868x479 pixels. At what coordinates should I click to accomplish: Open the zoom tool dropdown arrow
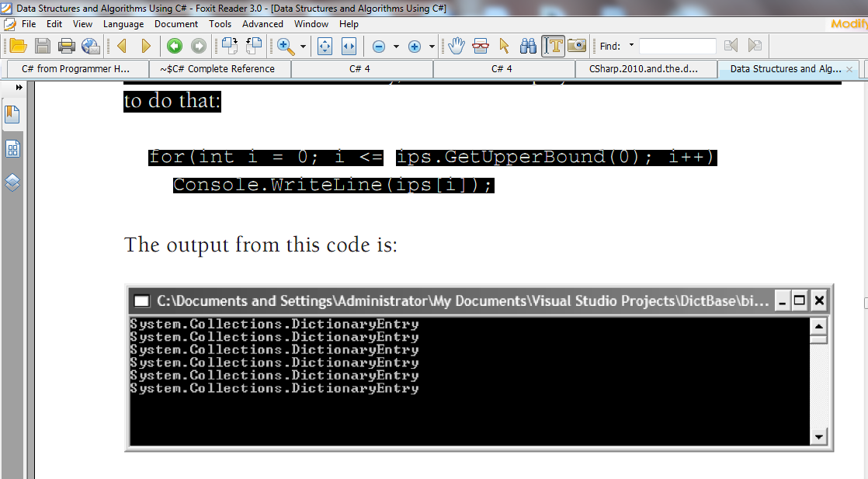coord(302,47)
